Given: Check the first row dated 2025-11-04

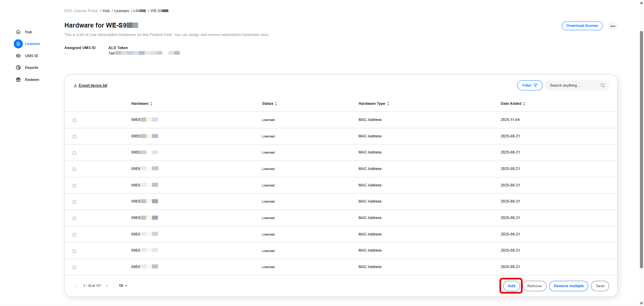Looking at the screenshot, I should 74,120.
